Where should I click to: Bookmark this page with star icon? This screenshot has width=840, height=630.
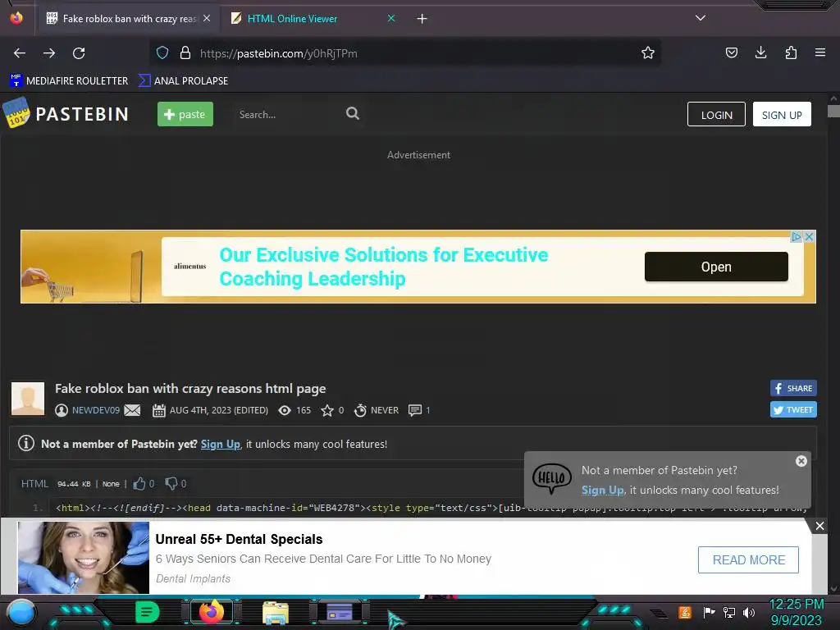tap(648, 52)
